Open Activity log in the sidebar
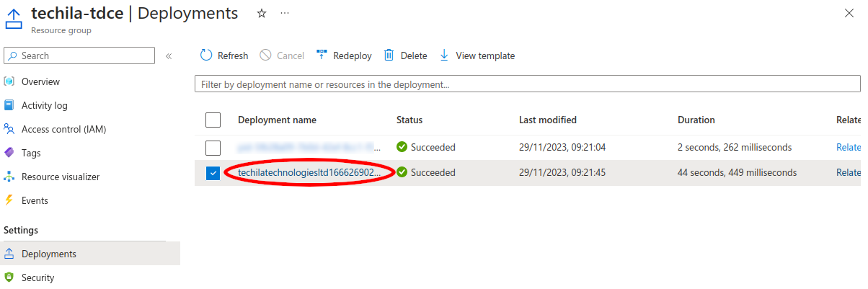Screen dimensions: 868x289 pyautogui.click(x=44, y=105)
